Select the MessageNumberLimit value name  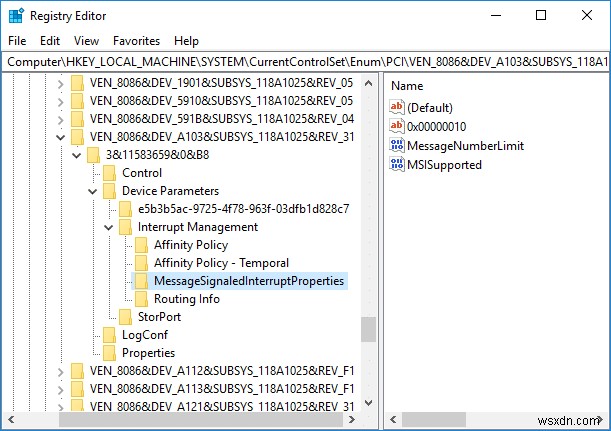click(465, 146)
